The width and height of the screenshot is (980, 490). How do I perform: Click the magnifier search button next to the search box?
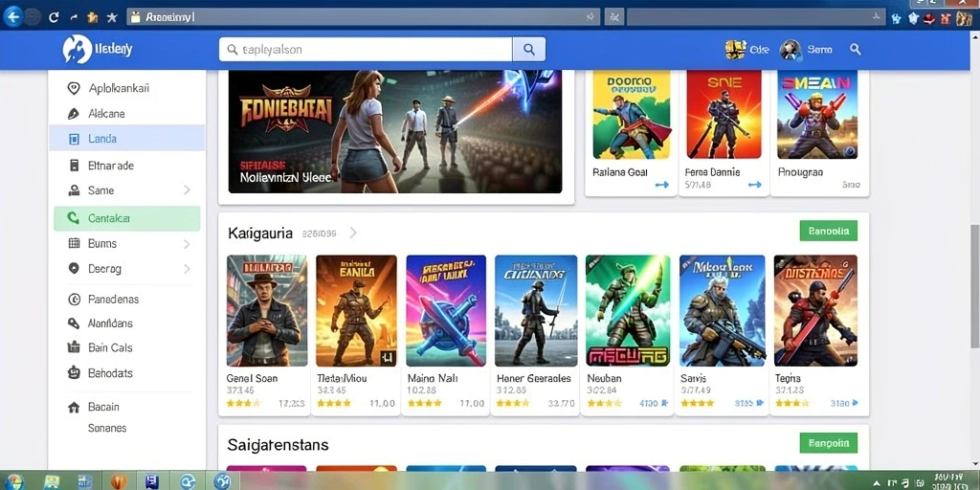[x=528, y=50]
